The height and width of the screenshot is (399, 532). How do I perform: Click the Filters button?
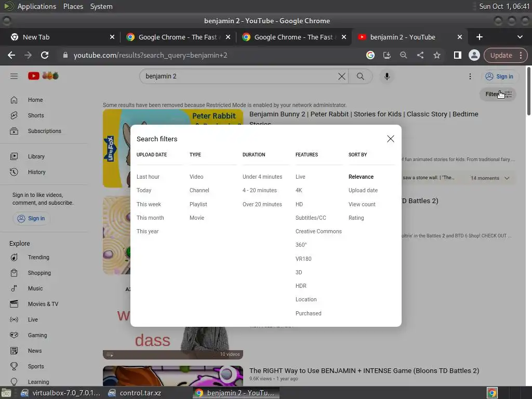click(x=498, y=94)
